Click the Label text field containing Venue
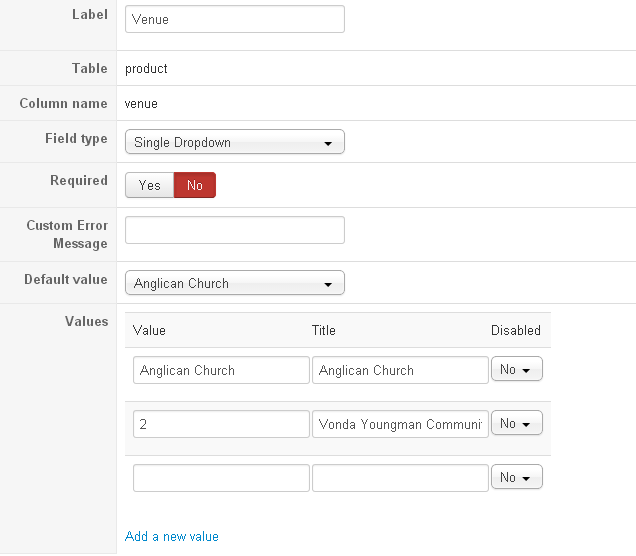This screenshot has width=636, height=556. [234, 19]
